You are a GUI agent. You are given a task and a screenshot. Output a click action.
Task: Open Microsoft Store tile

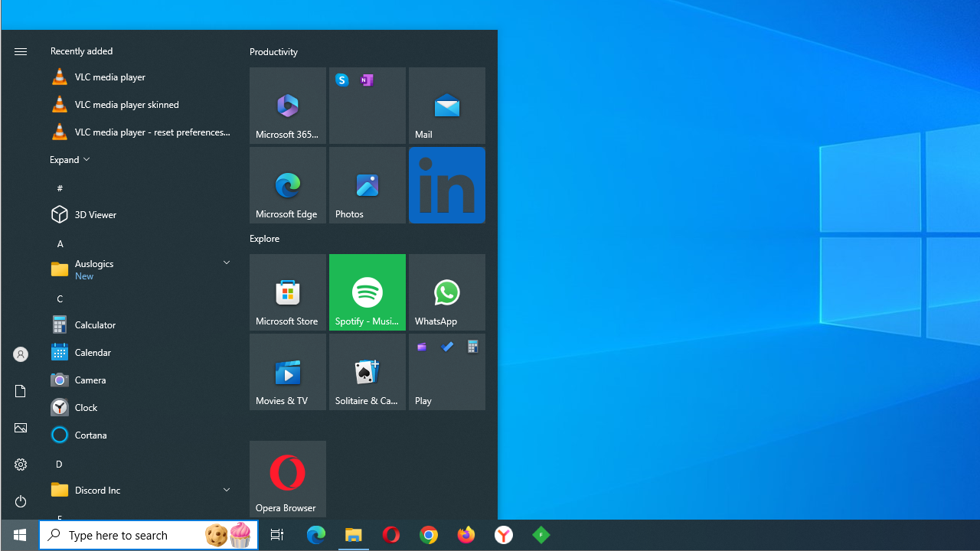pyautogui.click(x=288, y=292)
